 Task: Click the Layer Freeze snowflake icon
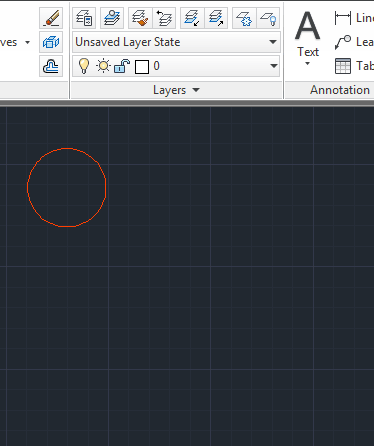click(x=244, y=18)
